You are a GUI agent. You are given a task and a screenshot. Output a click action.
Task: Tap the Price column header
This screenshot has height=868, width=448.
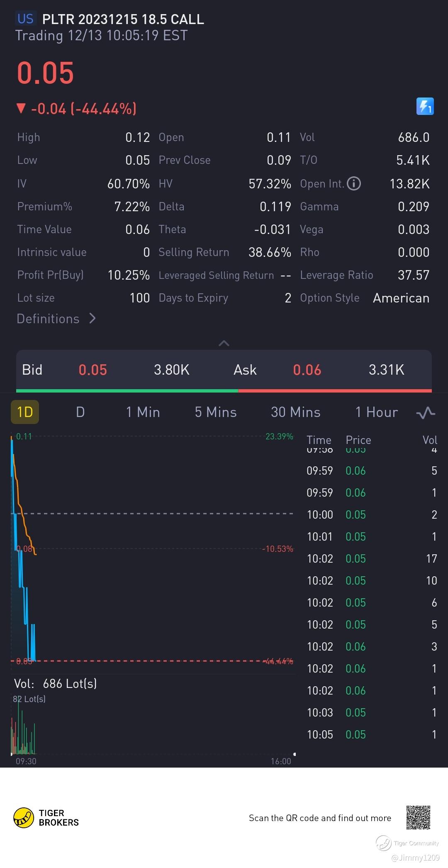358,440
